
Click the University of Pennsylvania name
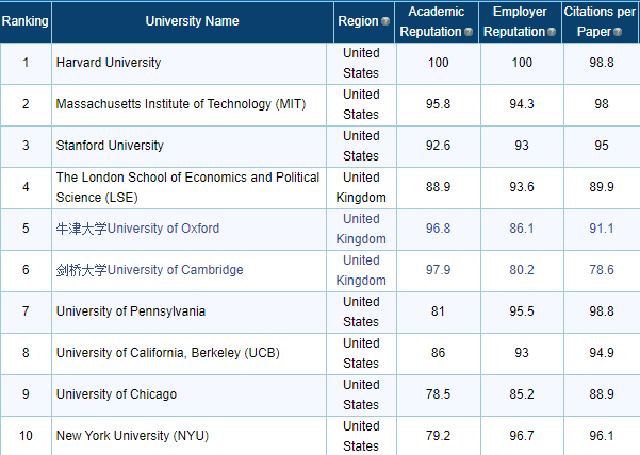point(130,311)
